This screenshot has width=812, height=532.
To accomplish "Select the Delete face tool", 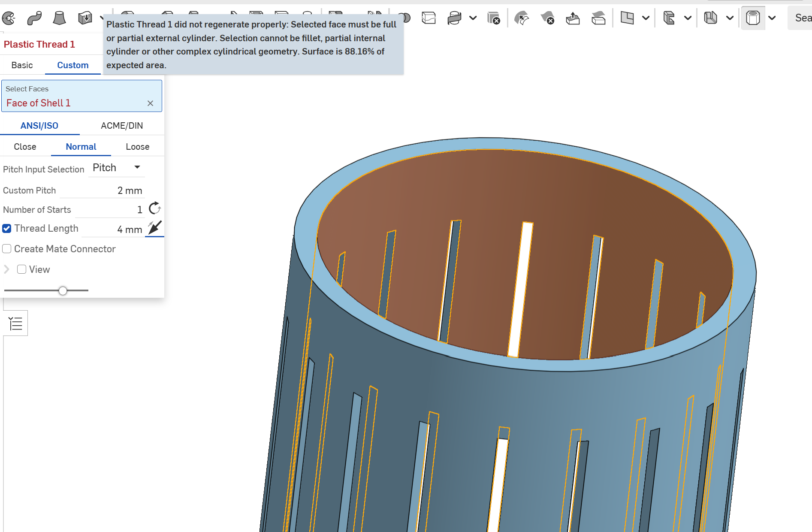I will coord(547,18).
